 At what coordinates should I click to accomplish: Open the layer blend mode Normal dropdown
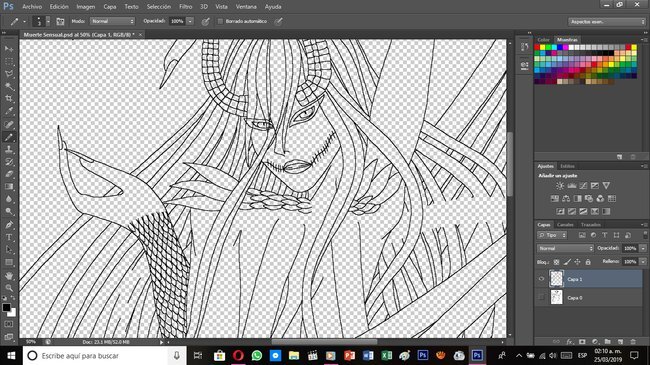(565, 248)
